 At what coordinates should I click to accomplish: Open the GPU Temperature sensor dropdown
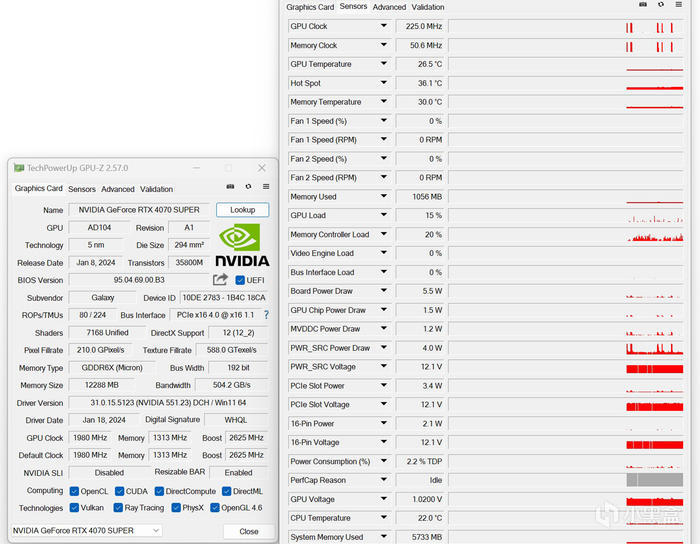[383, 64]
